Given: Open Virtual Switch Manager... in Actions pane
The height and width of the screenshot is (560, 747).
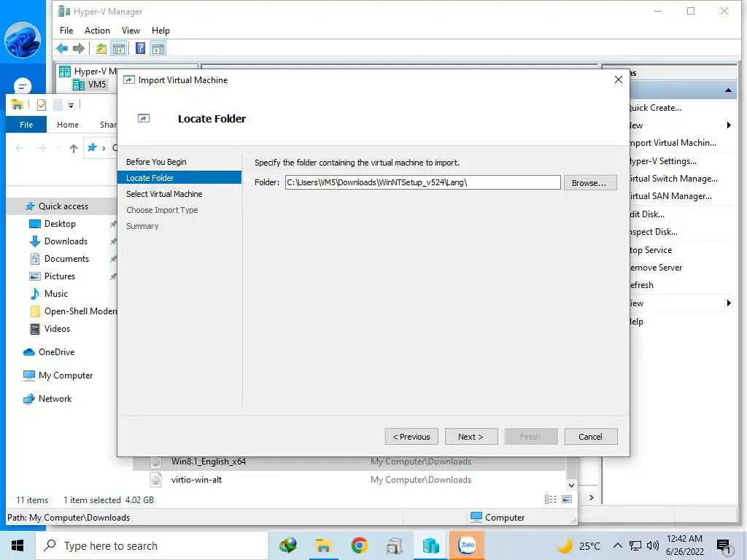Looking at the screenshot, I should 673,179.
